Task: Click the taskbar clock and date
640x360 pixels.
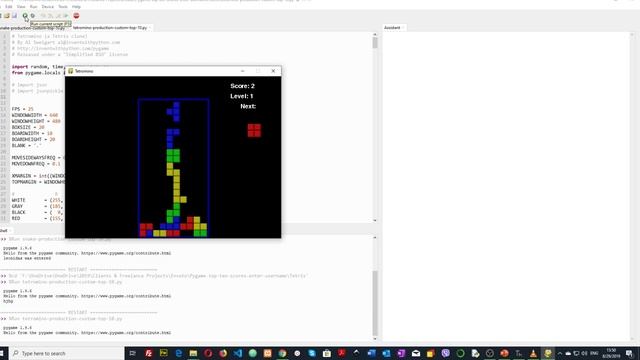Action: point(611,353)
